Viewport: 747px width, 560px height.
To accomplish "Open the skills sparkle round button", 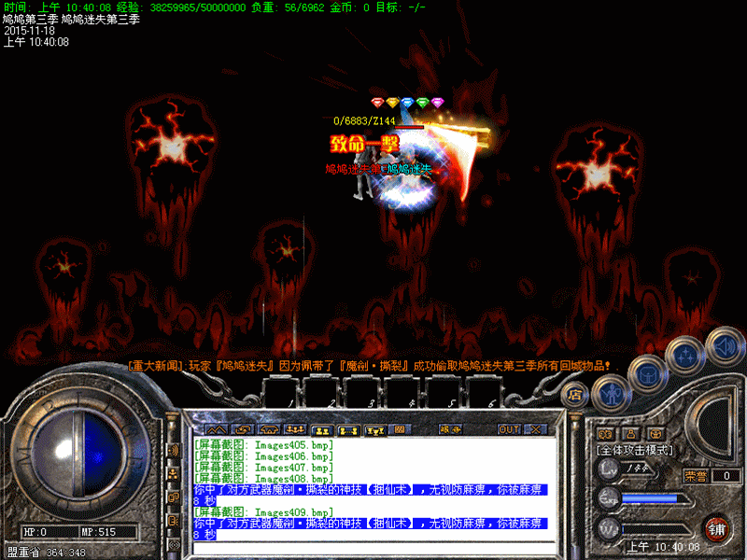I will pos(686,356).
